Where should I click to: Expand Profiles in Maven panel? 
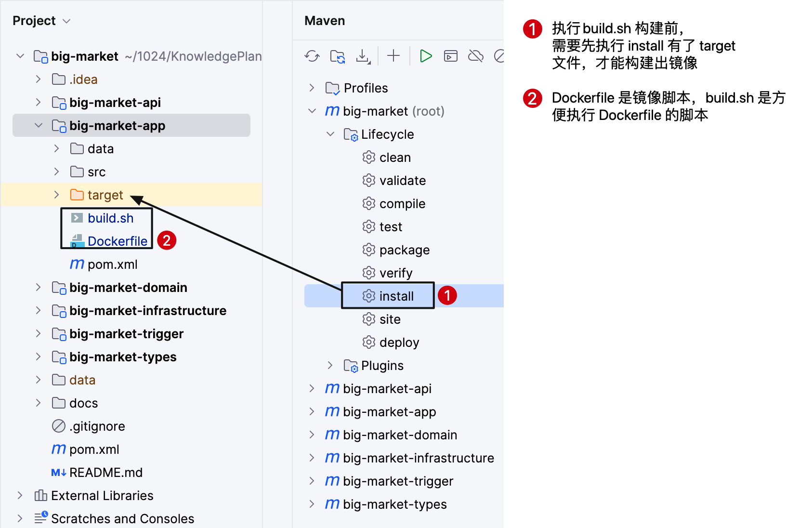[x=312, y=88]
